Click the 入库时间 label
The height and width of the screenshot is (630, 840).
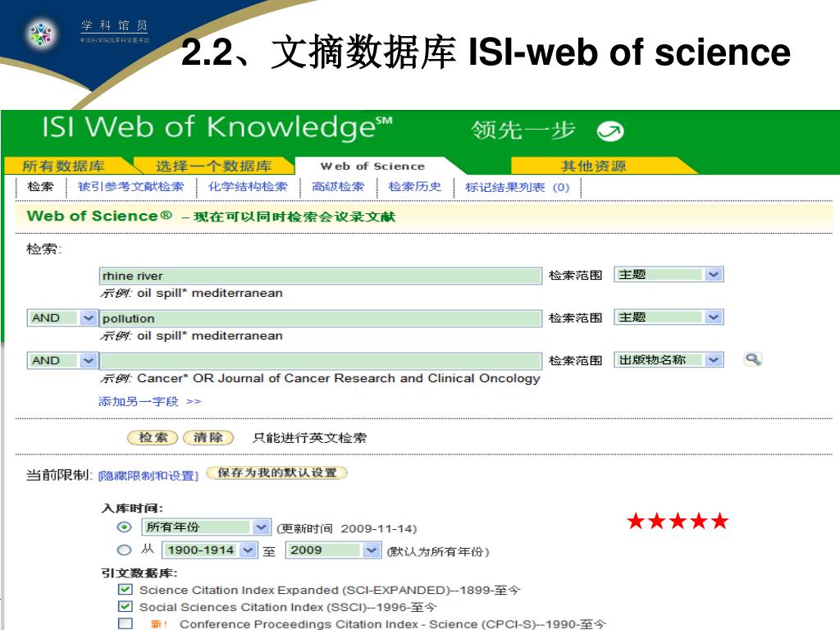(132, 508)
